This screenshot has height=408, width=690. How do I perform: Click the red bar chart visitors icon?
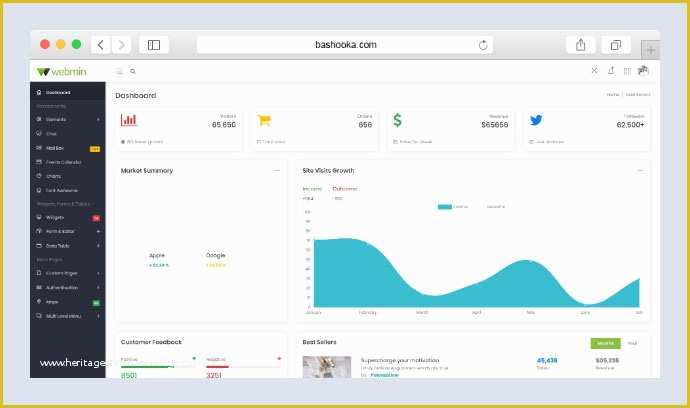tap(128, 120)
